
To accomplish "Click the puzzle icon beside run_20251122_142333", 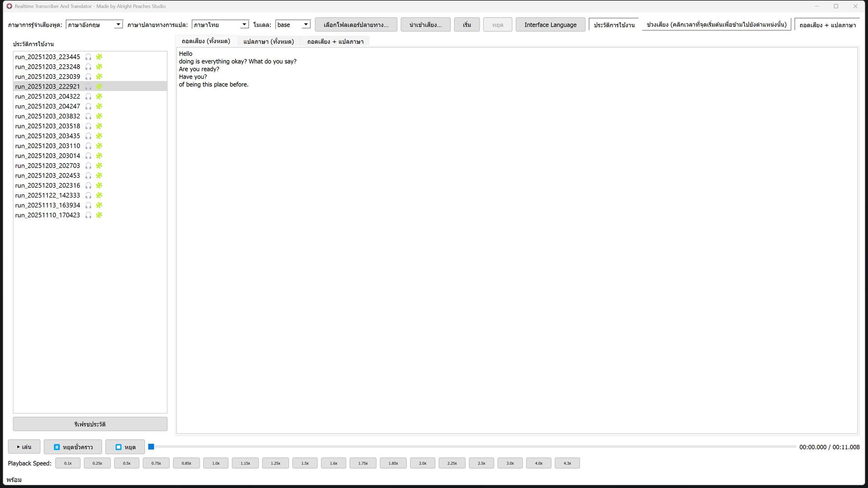I will (x=99, y=195).
